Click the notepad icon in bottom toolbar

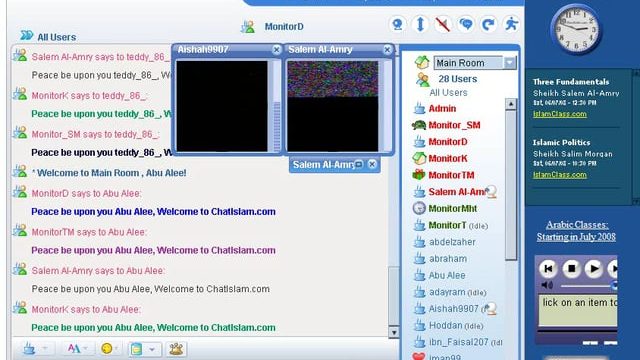pos(136,349)
